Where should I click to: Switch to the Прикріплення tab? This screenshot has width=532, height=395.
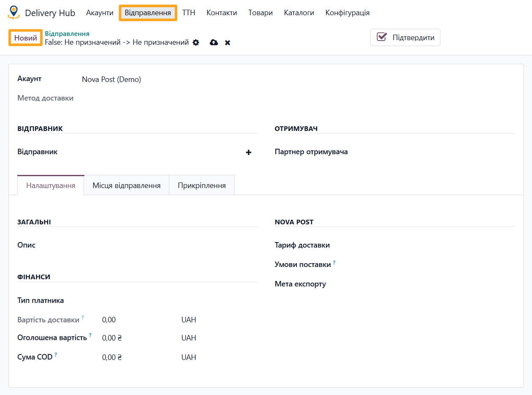[202, 185]
